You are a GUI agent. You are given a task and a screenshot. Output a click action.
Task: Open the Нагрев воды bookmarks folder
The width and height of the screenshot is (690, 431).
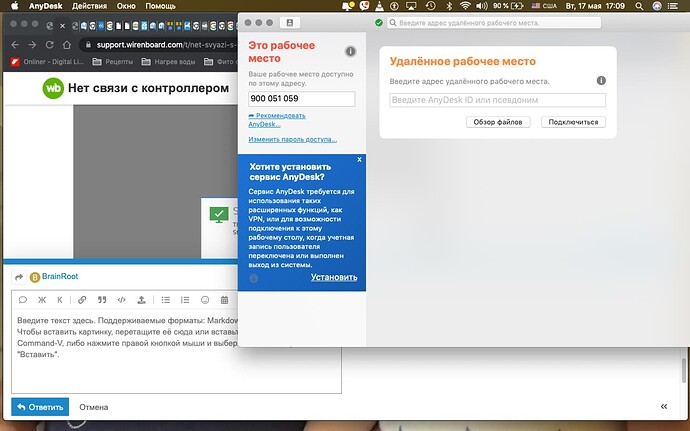[x=168, y=62]
